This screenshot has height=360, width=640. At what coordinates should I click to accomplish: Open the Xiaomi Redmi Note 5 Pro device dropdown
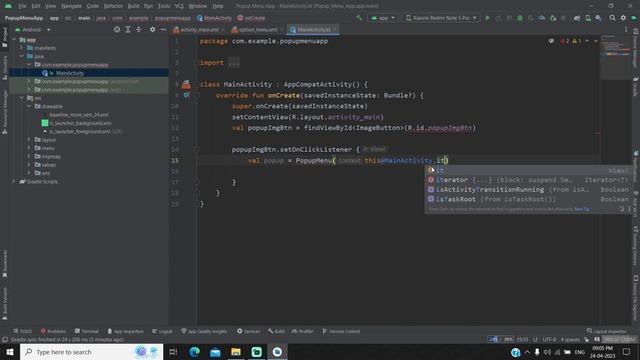(x=441, y=18)
